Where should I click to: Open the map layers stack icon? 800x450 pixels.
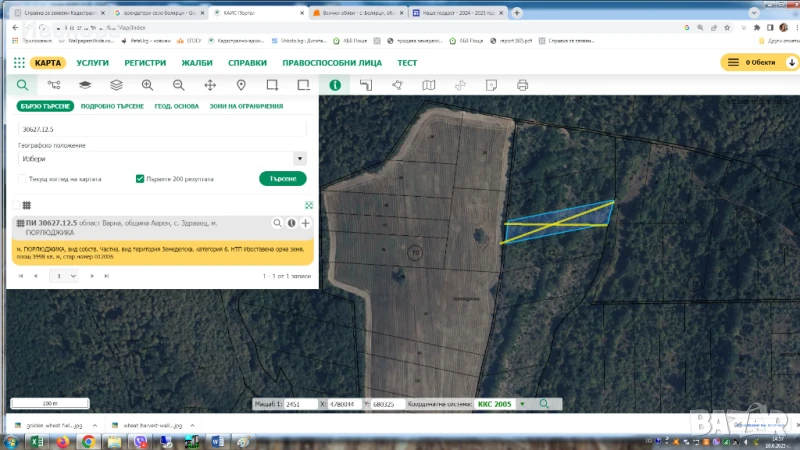[116, 86]
